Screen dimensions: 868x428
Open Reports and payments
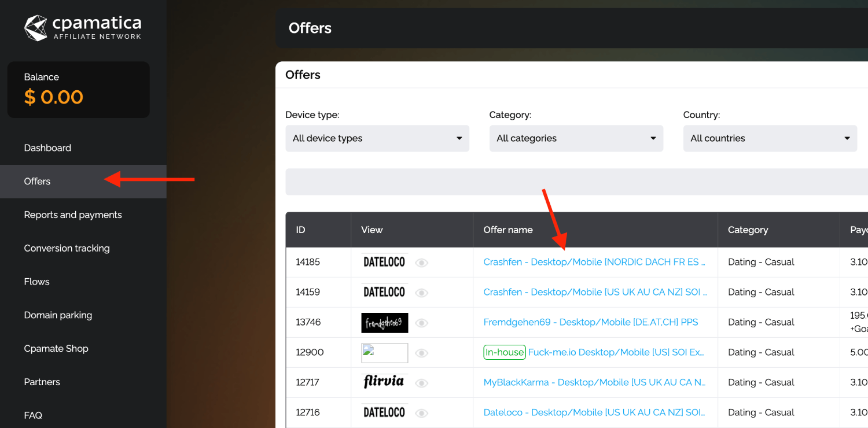click(x=73, y=215)
